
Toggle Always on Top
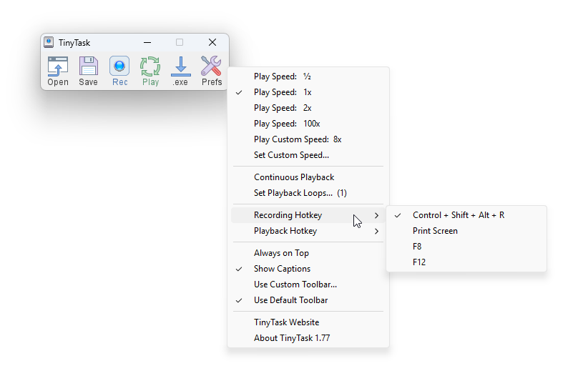[308, 253]
